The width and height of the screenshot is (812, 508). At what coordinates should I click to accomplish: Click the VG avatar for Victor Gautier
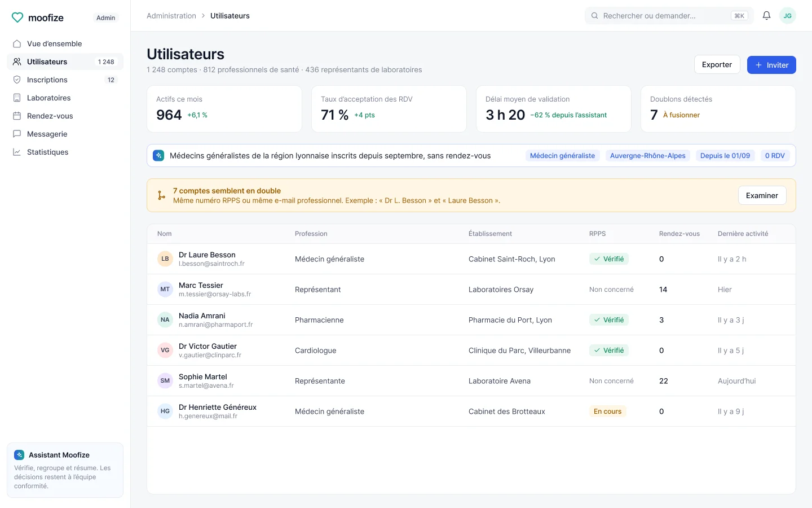[165, 351]
